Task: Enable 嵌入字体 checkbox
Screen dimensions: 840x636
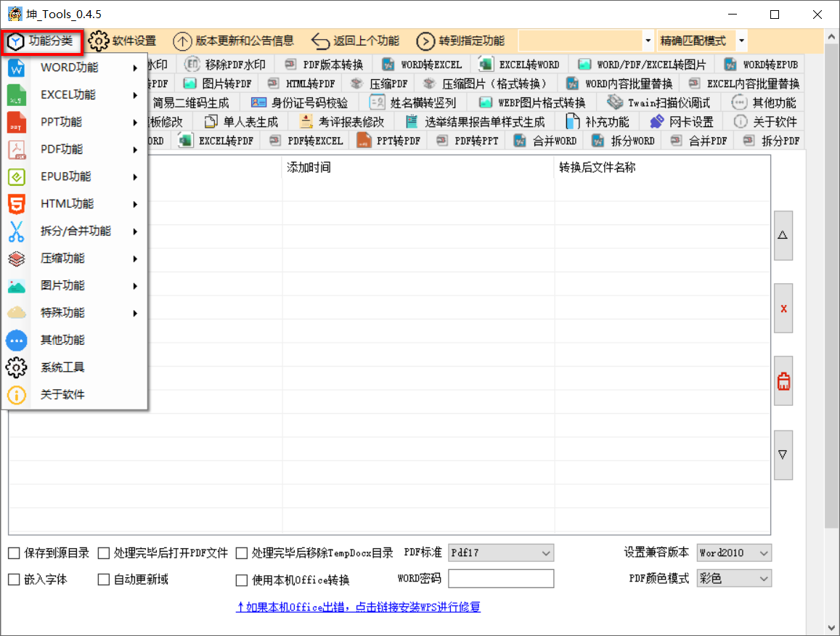Action: point(15,579)
